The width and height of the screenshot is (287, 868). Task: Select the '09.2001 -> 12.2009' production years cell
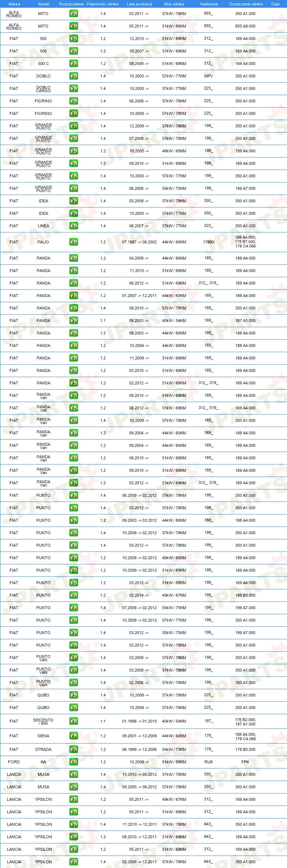(139, 736)
